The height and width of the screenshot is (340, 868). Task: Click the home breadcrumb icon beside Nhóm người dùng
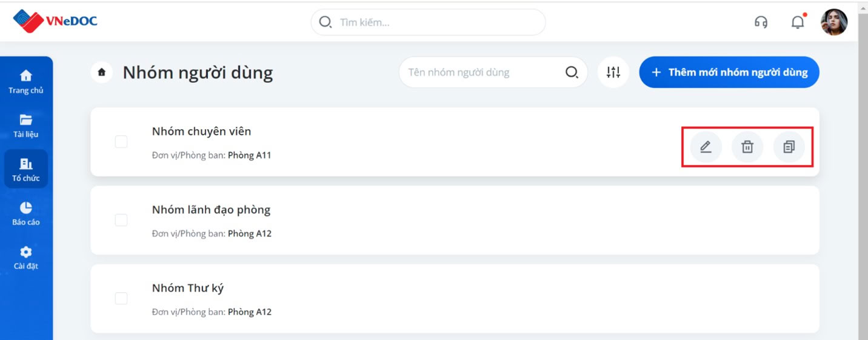[x=102, y=73]
